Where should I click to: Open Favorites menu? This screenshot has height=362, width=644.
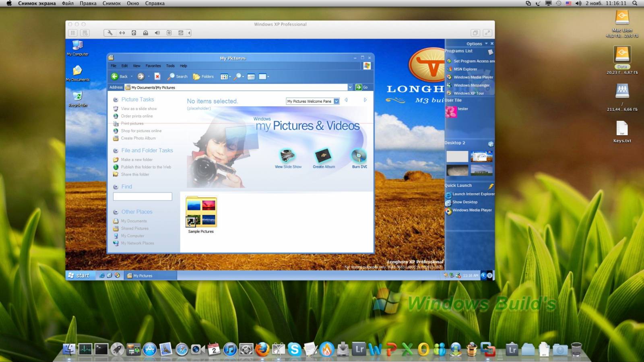coord(153,66)
